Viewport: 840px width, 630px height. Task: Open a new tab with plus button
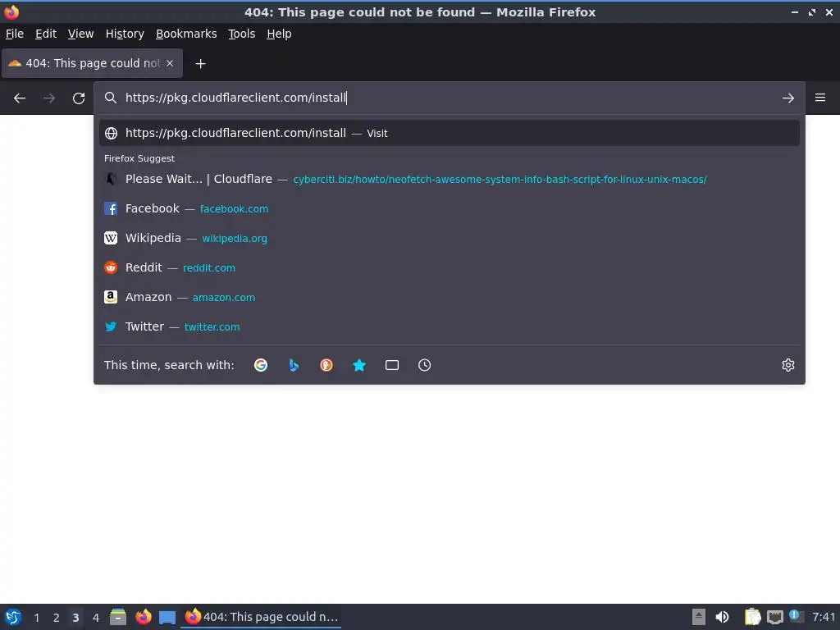coord(200,64)
